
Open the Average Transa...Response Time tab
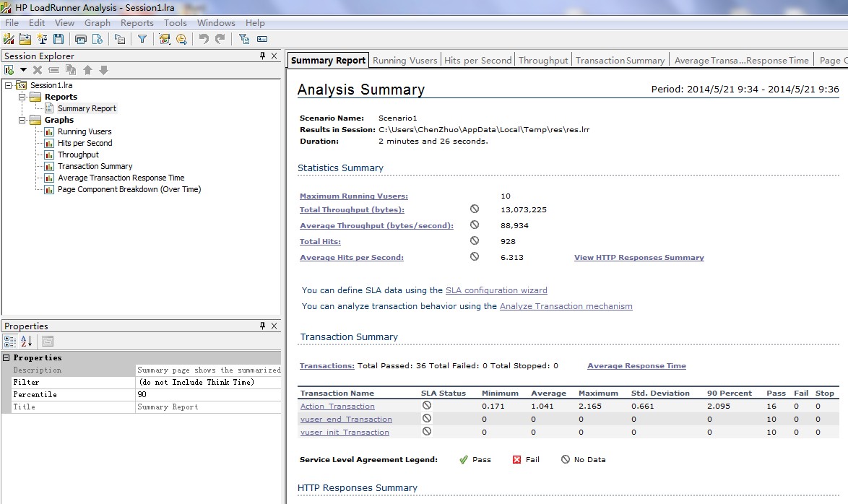click(742, 60)
